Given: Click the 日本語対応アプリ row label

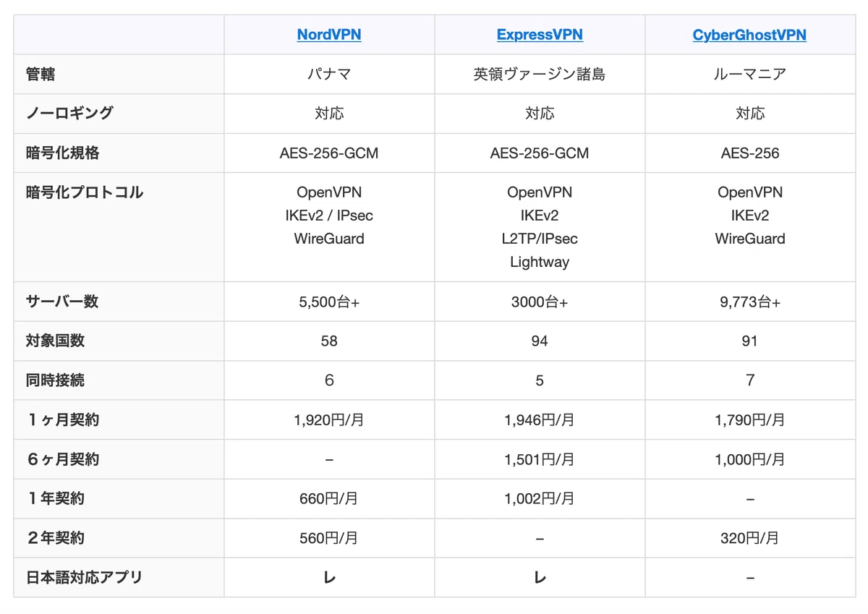Looking at the screenshot, I should [85, 577].
